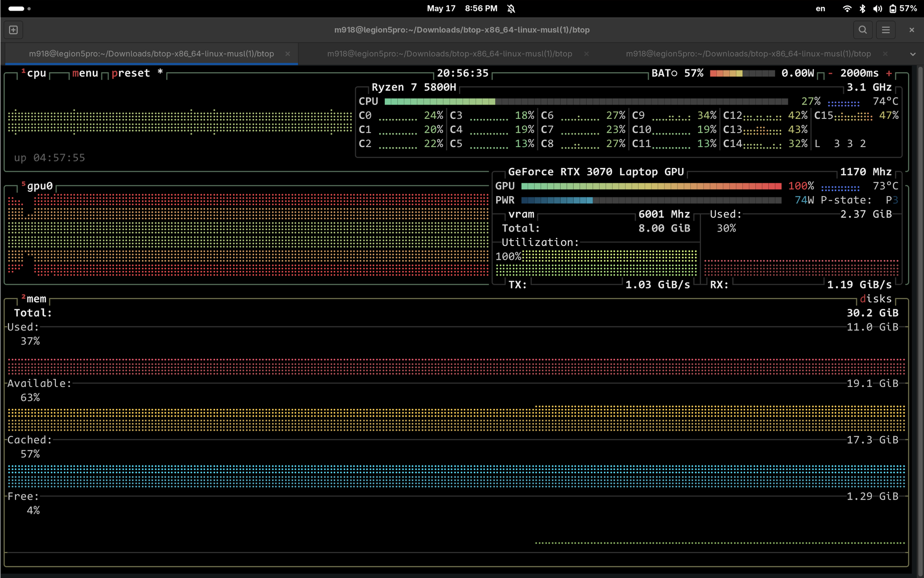
Task: Open the hamburger menu in terminal header
Action: click(886, 30)
